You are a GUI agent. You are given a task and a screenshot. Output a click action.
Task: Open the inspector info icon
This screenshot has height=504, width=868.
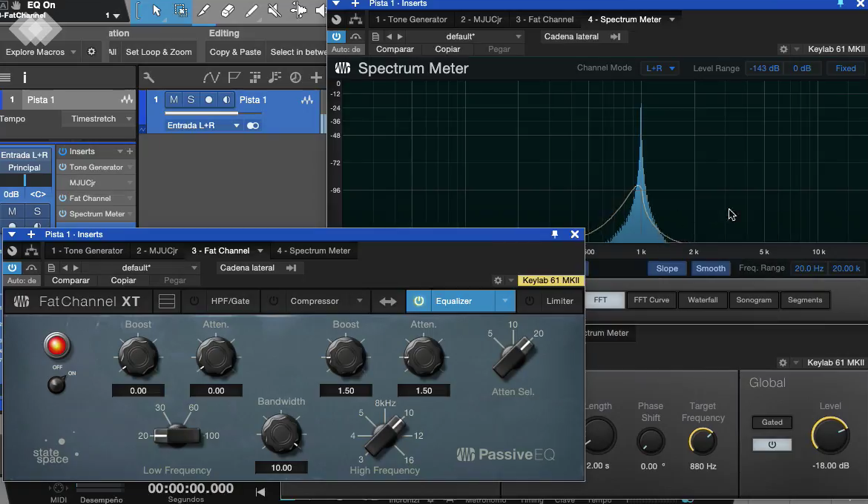pyautogui.click(x=24, y=78)
